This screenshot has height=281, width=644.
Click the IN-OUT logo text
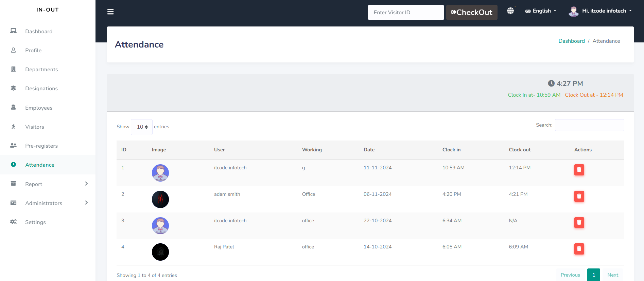point(48,10)
